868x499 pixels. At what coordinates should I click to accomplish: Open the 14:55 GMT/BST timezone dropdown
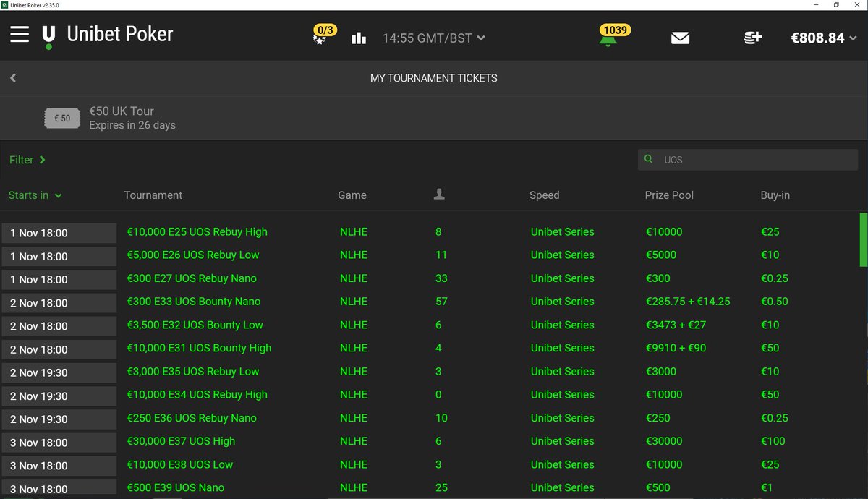coord(434,38)
